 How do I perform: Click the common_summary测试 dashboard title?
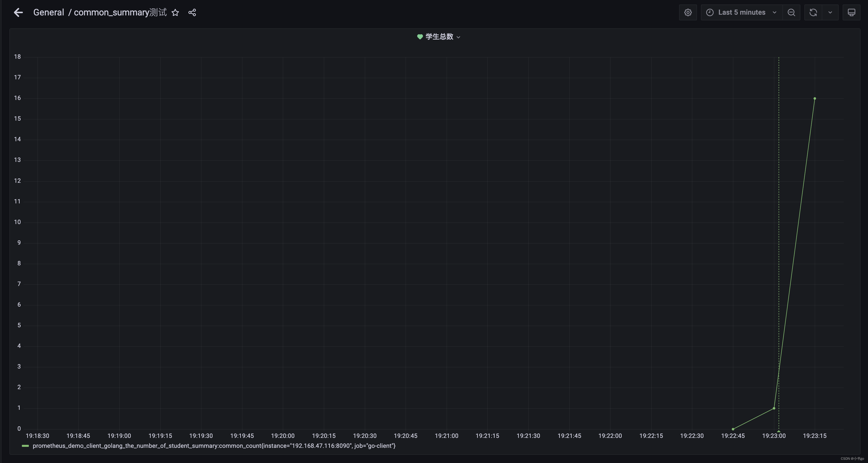(x=120, y=12)
